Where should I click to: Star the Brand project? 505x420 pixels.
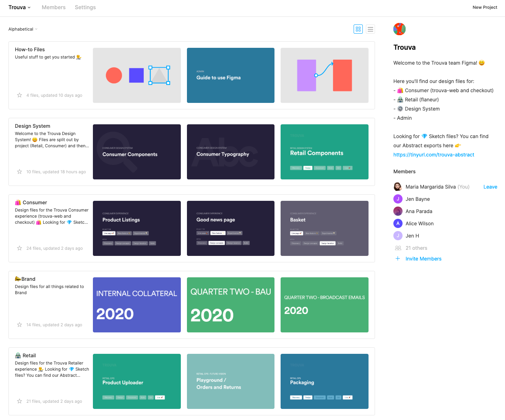19,325
